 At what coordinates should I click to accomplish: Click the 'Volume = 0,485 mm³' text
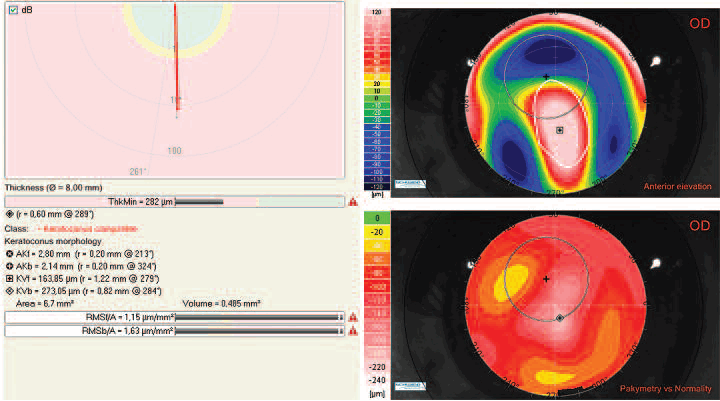(222, 304)
